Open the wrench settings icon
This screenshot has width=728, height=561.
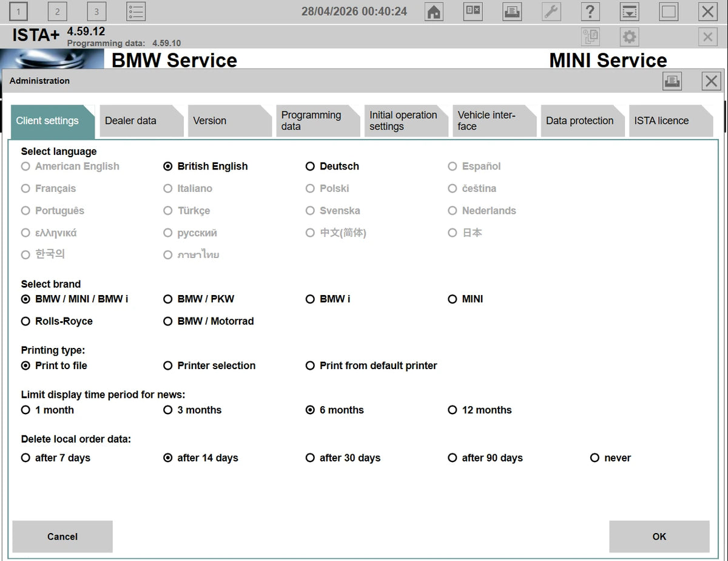point(551,12)
